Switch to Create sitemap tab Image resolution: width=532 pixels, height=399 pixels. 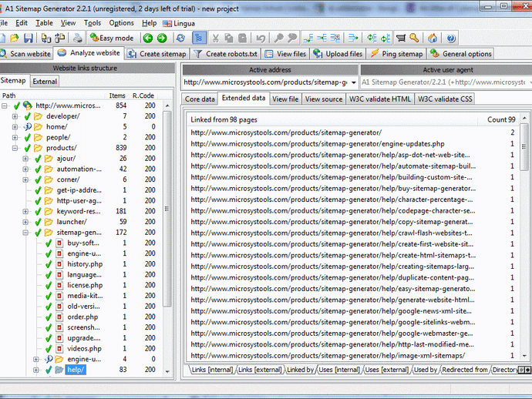click(x=157, y=54)
